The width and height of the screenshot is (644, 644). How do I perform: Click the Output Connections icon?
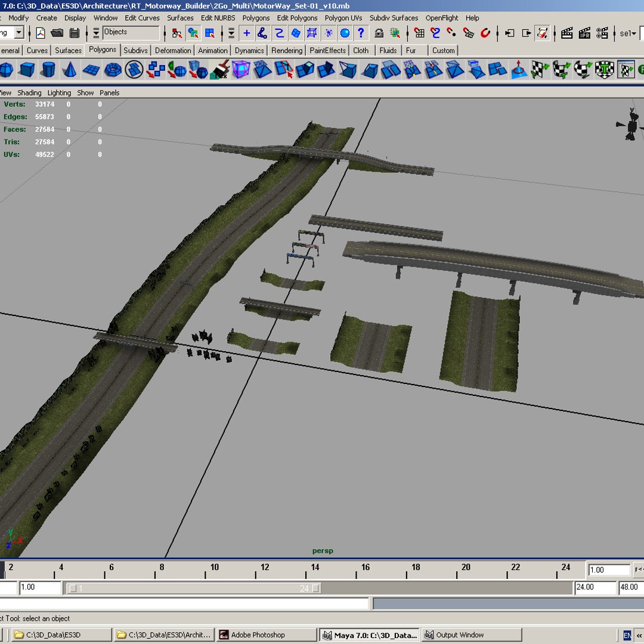(526, 33)
